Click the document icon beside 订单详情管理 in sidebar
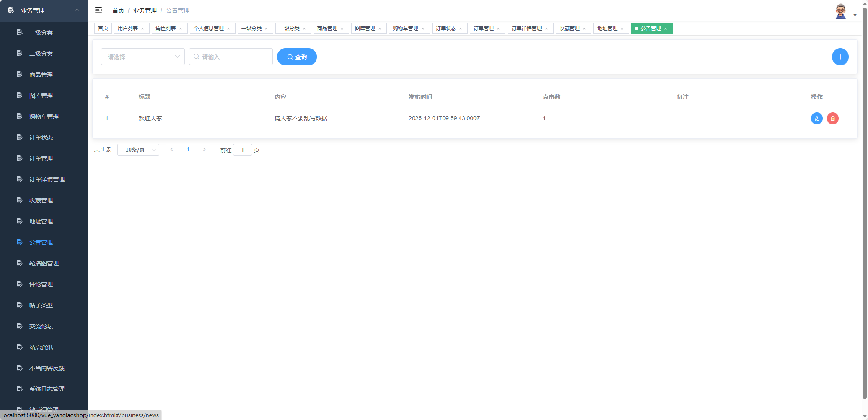This screenshot has height=420, width=868. click(19, 179)
